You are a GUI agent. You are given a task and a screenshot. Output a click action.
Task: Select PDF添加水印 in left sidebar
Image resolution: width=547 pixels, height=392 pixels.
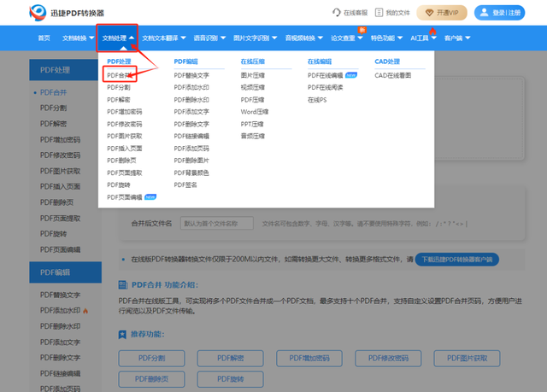coord(60,311)
